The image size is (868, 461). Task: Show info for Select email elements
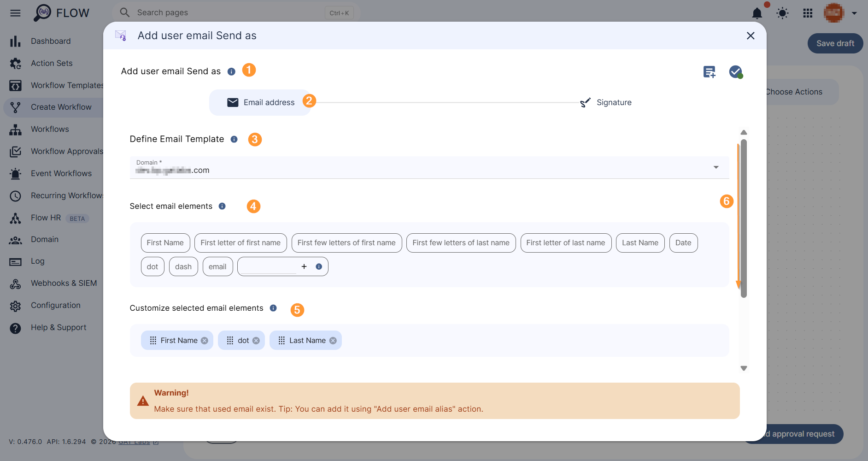(222, 206)
